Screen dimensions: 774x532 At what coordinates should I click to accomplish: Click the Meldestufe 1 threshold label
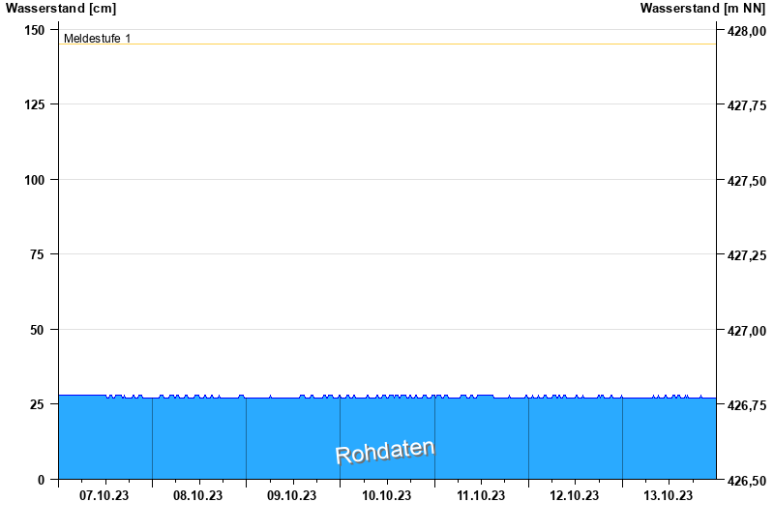pos(97,39)
